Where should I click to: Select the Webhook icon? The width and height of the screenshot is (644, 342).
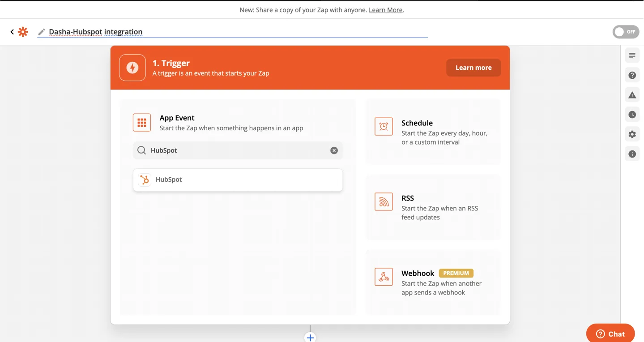click(x=384, y=277)
